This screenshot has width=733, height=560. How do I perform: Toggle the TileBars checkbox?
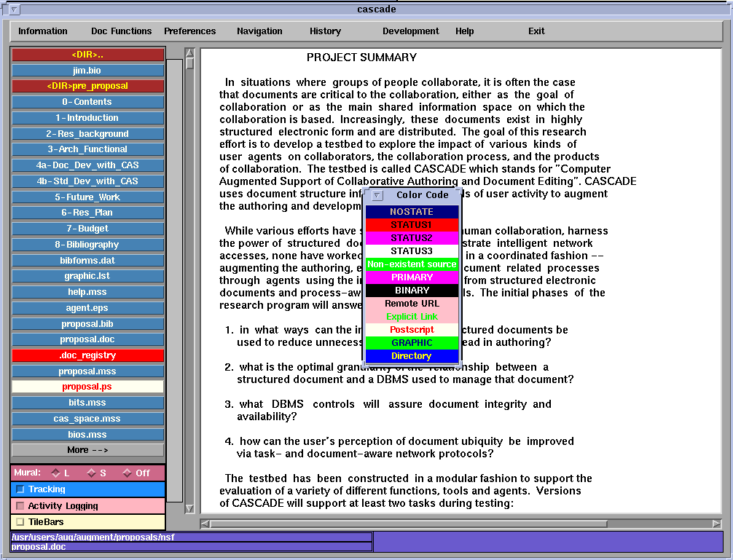pyautogui.click(x=20, y=521)
